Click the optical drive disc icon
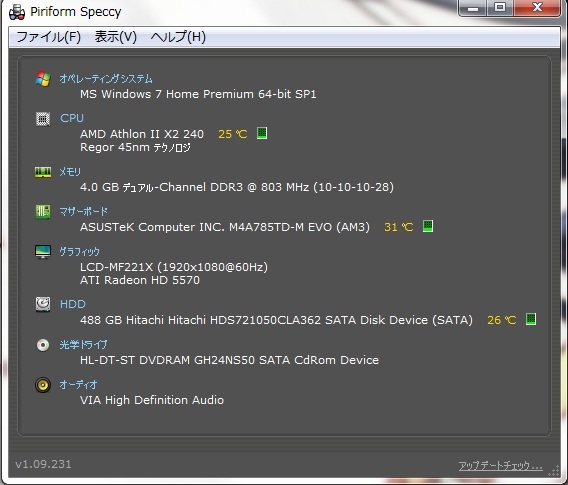 (43, 345)
